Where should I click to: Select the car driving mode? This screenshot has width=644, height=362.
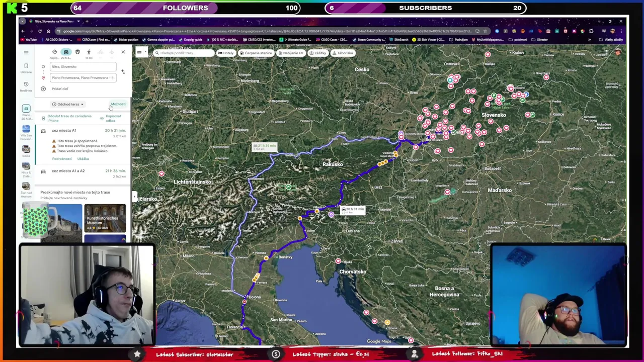(x=66, y=52)
